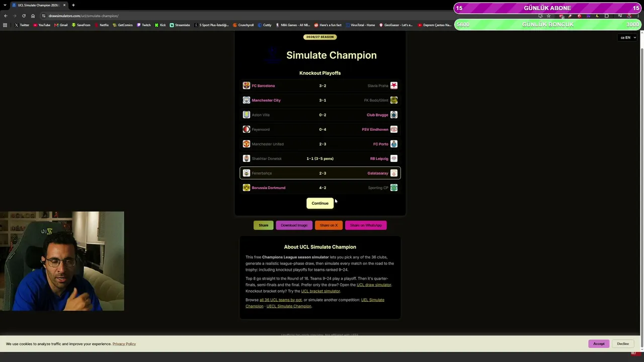Screen dimensions: 644x362
Task: Open the UECL Simulate Champion link
Action: click(x=289, y=306)
